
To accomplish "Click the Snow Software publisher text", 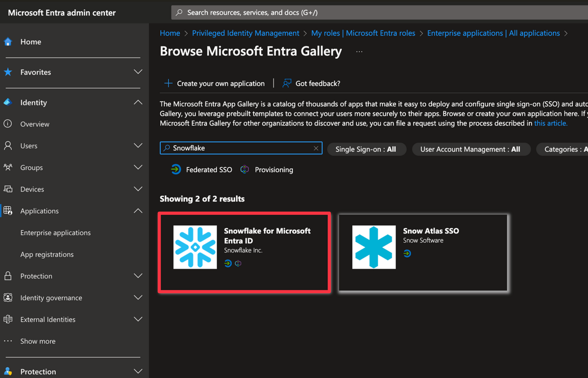I will [x=423, y=240].
